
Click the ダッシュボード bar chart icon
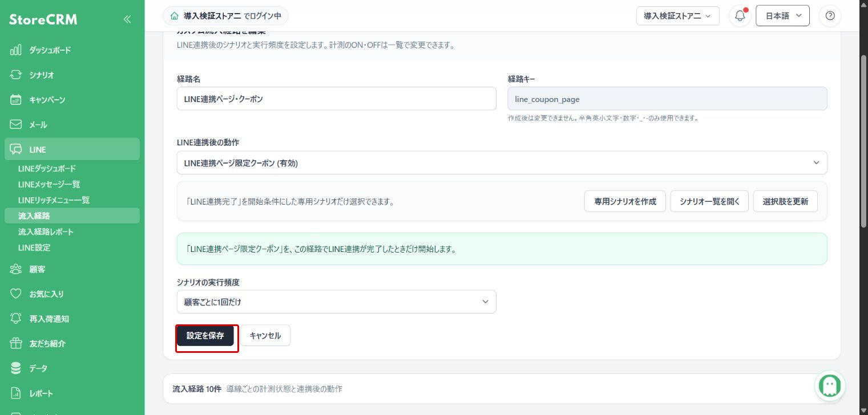(x=16, y=50)
